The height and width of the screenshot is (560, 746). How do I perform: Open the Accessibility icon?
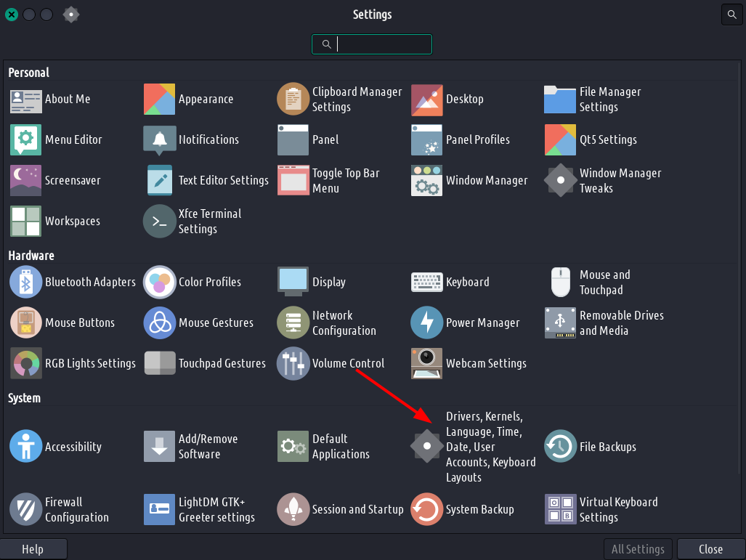pos(25,447)
